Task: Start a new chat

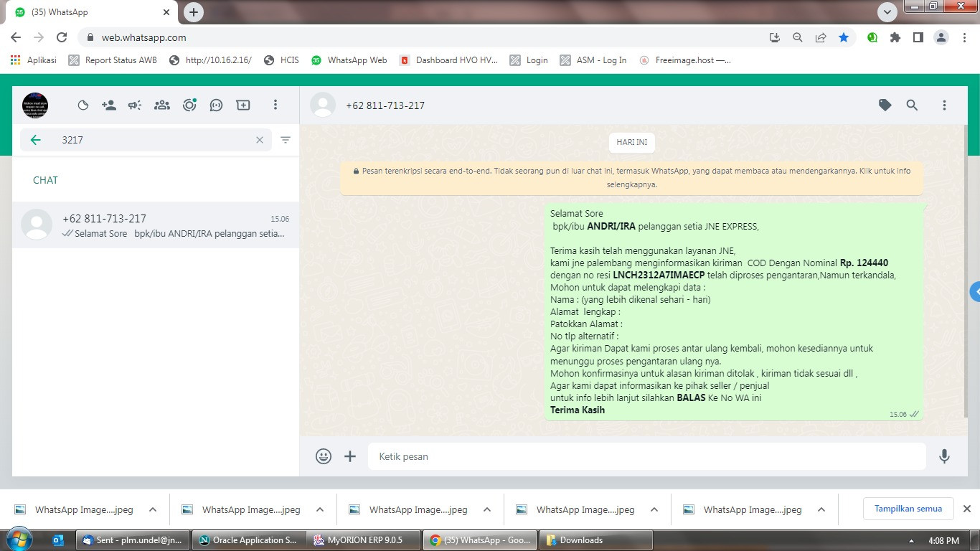Action: click(x=243, y=105)
